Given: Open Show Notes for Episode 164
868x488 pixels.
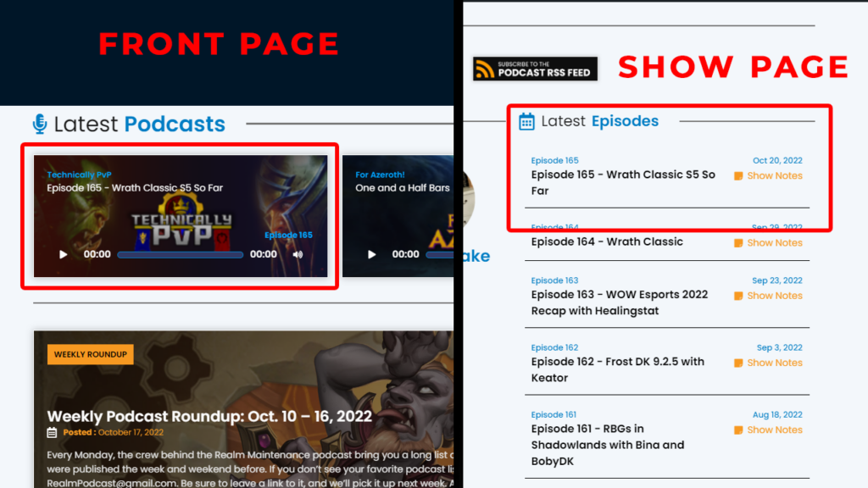Looking at the screenshot, I should click(775, 243).
